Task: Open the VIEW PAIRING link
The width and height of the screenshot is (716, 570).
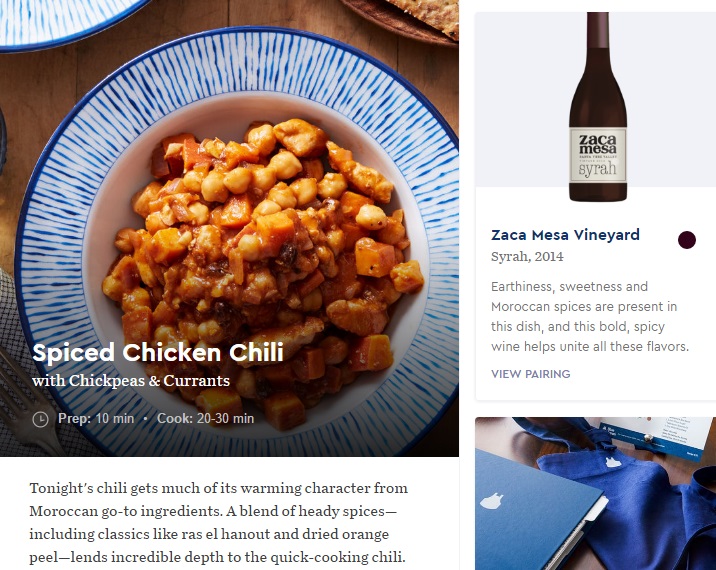Action: click(x=531, y=374)
